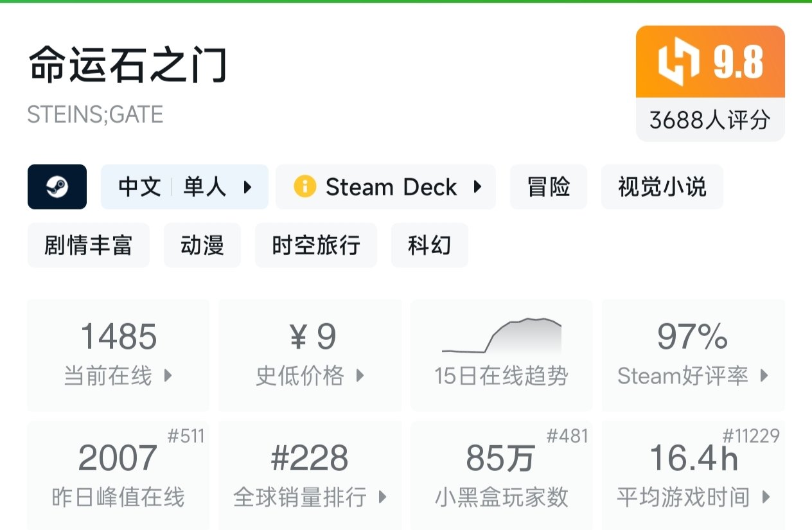The image size is (812, 530).
Task: Click the Steam platform icon
Action: [x=57, y=187]
